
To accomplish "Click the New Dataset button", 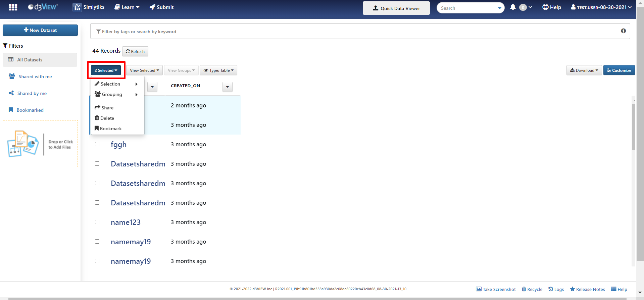I will 40,30.
